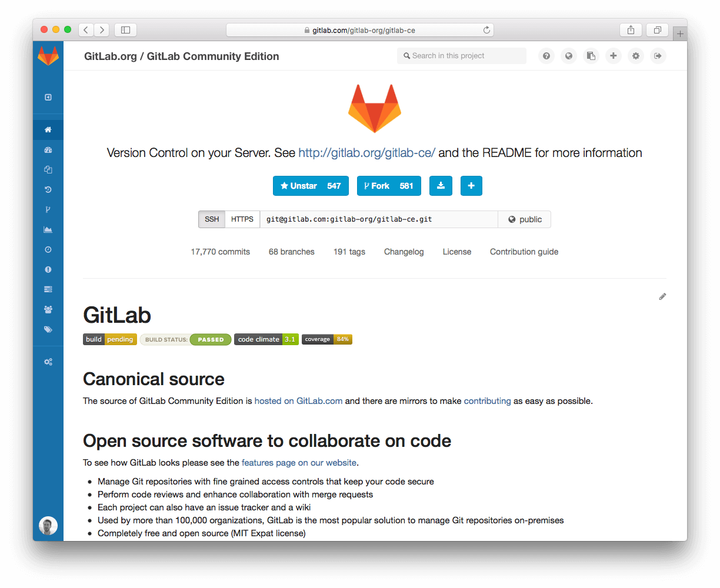This screenshot has width=720, height=588.
Task: Check the 84% coverage badge
Action: pyautogui.click(x=327, y=339)
